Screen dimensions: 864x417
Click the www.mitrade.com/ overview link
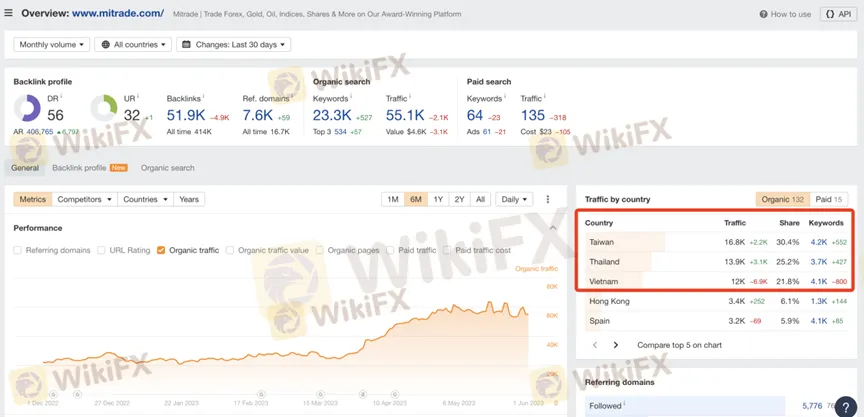[117, 13]
